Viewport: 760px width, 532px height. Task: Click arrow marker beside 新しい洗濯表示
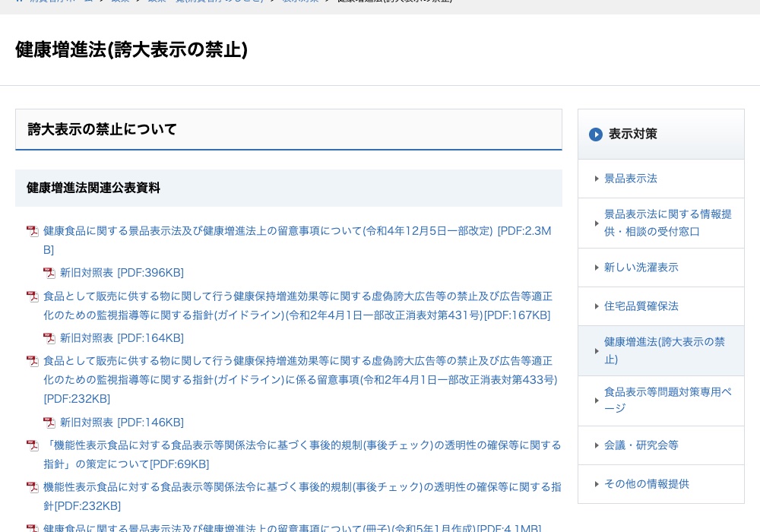(597, 268)
